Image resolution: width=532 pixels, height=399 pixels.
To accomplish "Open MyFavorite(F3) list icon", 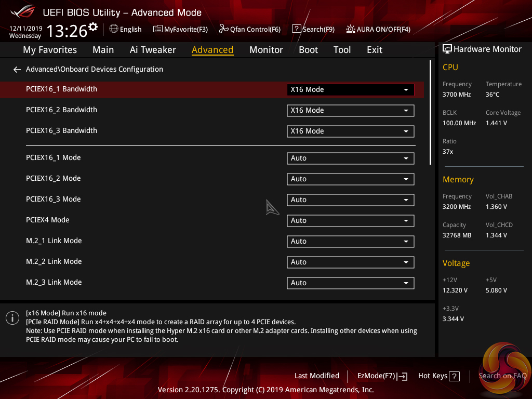I will pyautogui.click(x=158, y=29).
